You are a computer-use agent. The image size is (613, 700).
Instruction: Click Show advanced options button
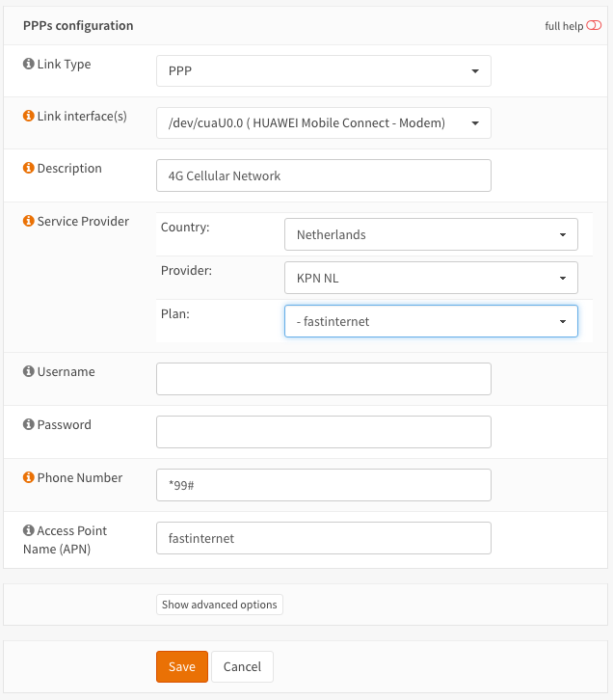coord(220,605)
